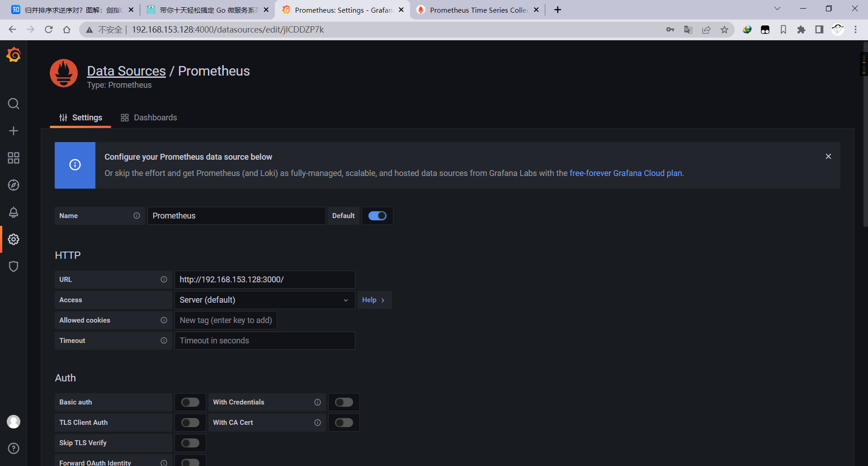
Task: Open the Access Server (default) dropdown
Action: click(x=264, y=300)
